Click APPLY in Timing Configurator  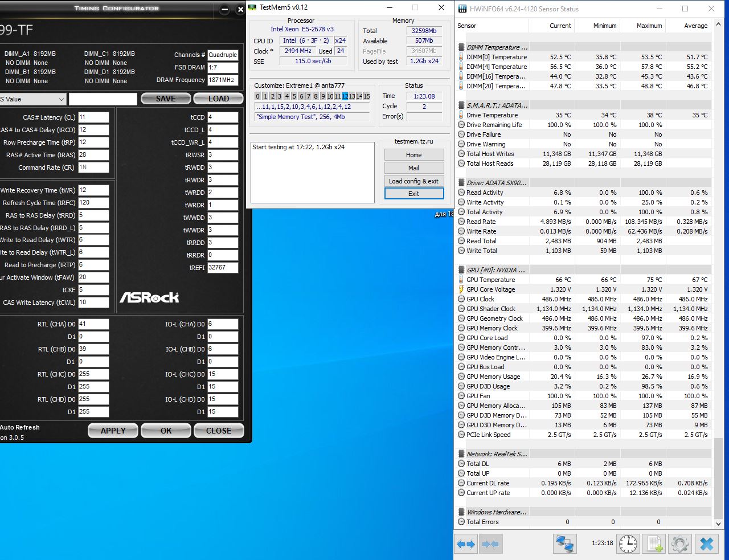[x=113, y=431]
